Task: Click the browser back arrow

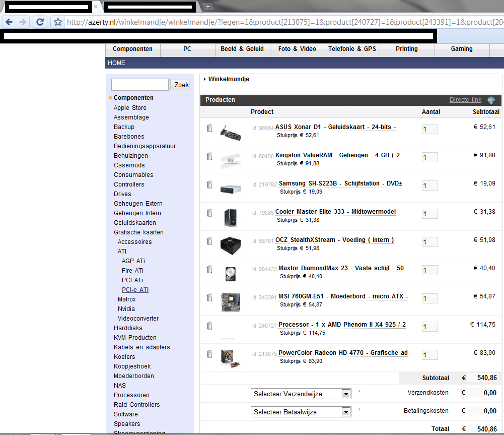Action: (9, 22)
